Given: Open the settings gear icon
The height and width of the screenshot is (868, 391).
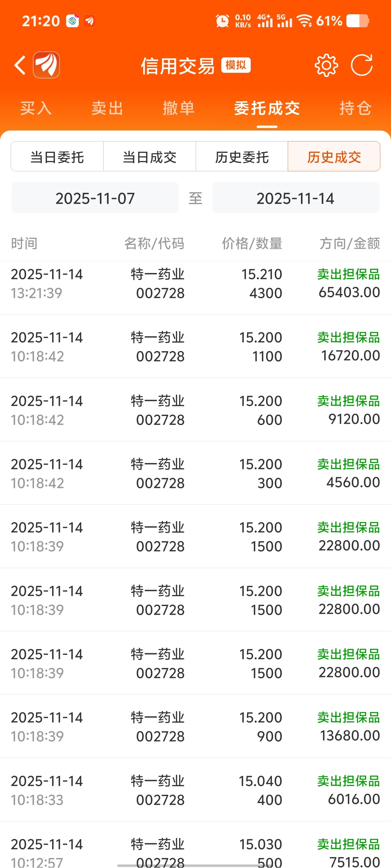Looking at the screenshot, I should tap(326, 65).
